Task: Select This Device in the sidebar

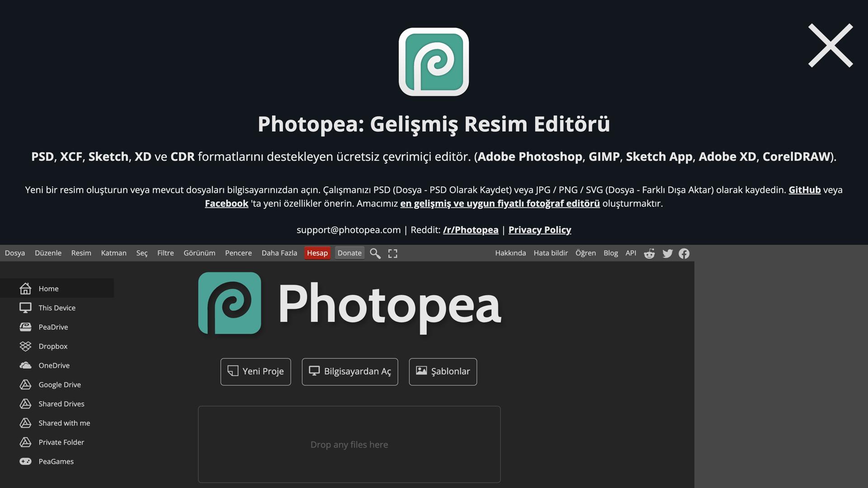Action: pos(57,308)
